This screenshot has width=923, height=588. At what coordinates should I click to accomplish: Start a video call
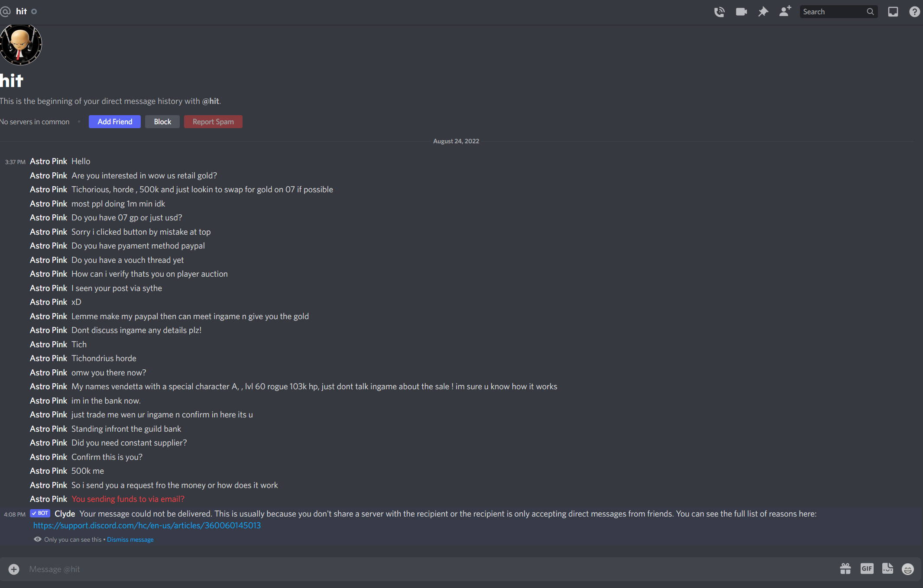(x=741, y=12)
